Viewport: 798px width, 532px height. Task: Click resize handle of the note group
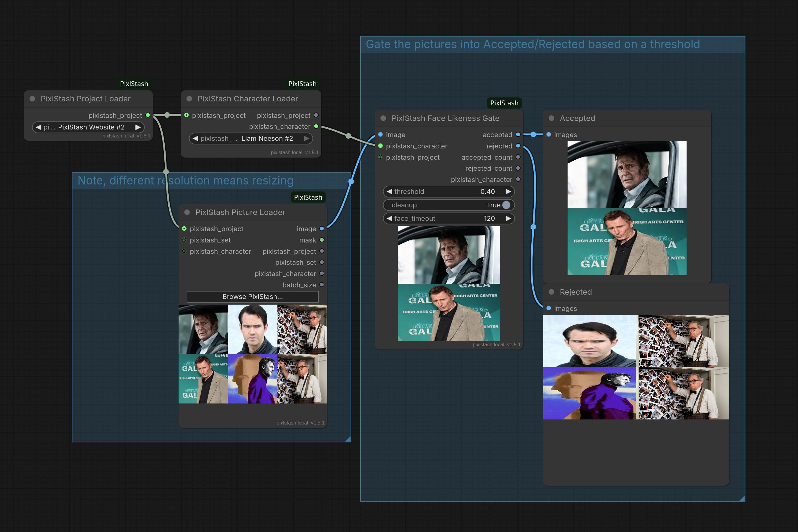coord(348,439)
